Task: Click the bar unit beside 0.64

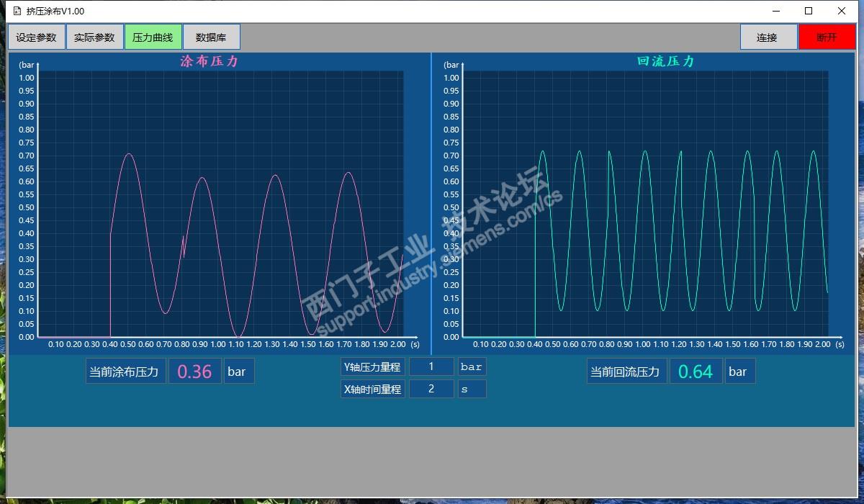Action: [x=740, y=372]
